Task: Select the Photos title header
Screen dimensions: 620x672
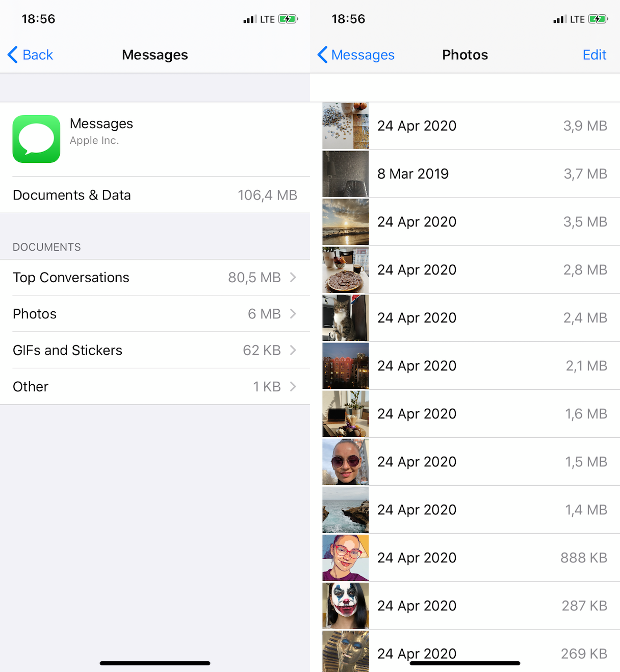Action: [464, 55]
